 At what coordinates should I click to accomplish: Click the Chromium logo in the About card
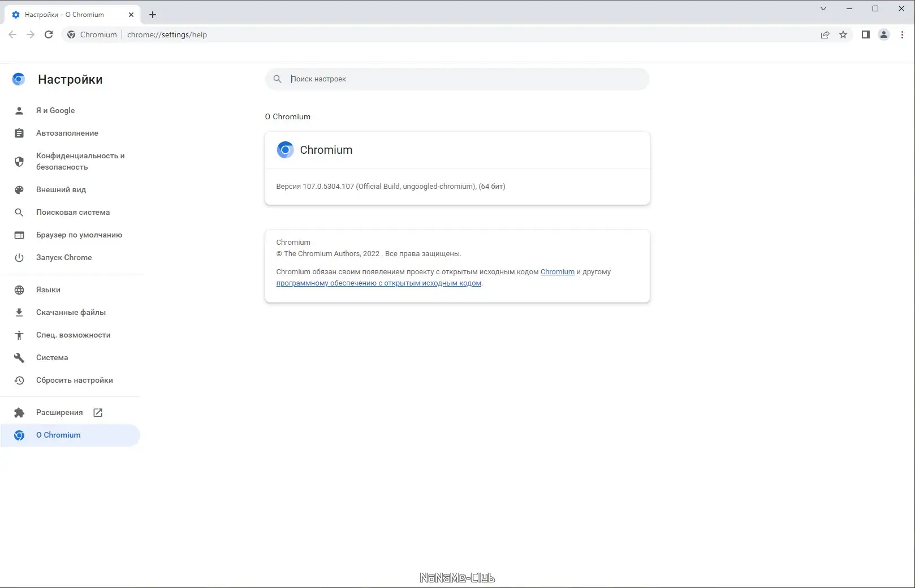click(x=285, y=149)
